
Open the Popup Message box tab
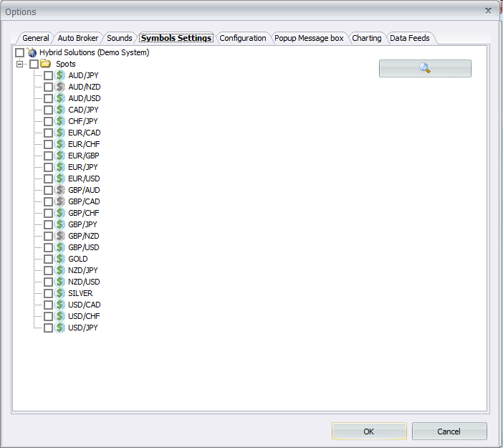(309, 38)
